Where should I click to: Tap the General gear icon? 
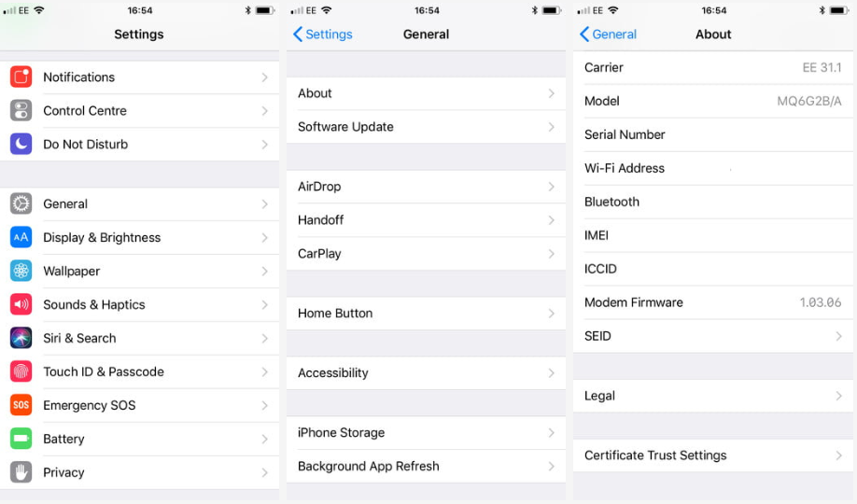pyautogui.click(x=21, y=203)
